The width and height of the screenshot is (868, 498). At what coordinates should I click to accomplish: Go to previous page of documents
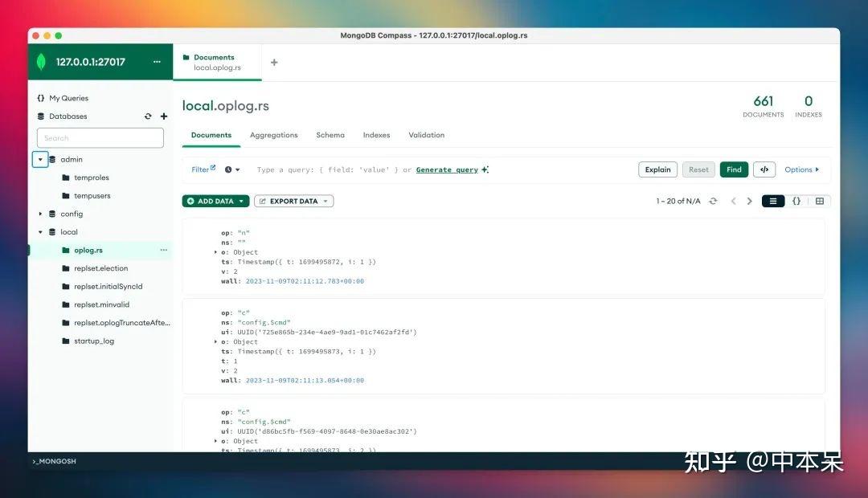[734, 201]
